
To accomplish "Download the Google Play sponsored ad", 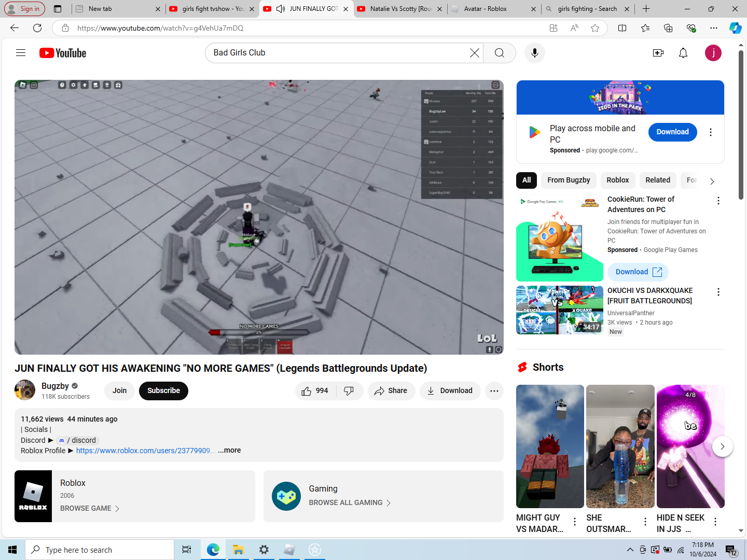I will pyautogui.click(x=672, y=132).
